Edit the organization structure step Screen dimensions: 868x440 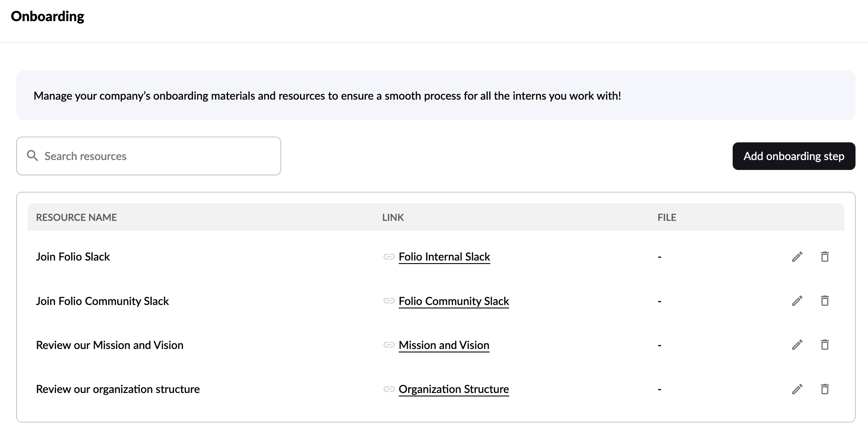pos(797,390)
